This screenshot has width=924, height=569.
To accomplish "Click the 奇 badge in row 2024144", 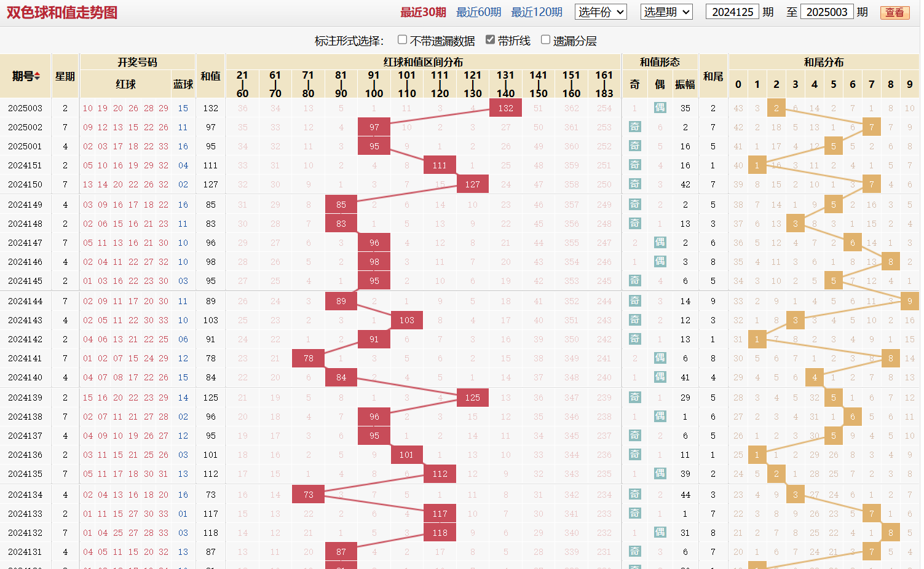I will pos(634,300).
